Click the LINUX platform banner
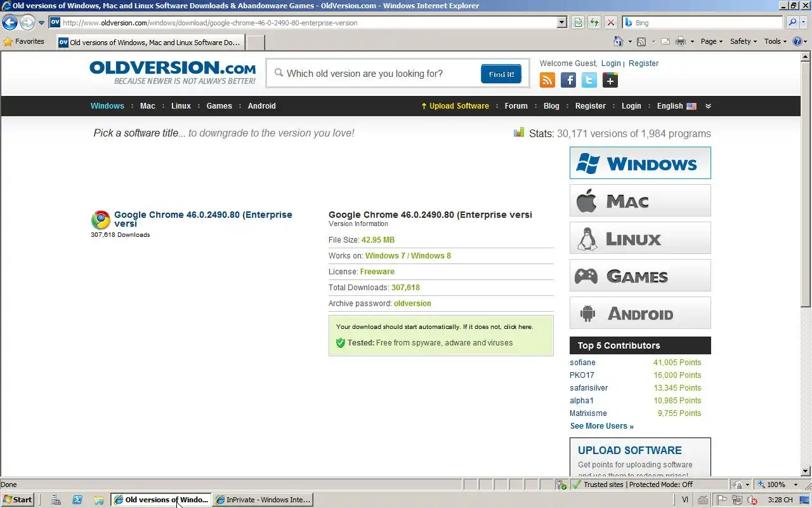The image size is (812, 508). 640,238
